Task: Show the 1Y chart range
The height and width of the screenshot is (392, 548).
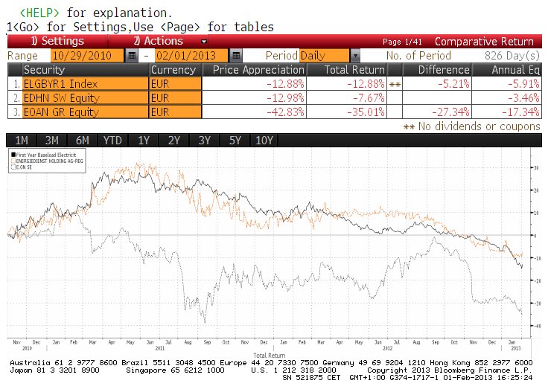Action: (144, 141)
